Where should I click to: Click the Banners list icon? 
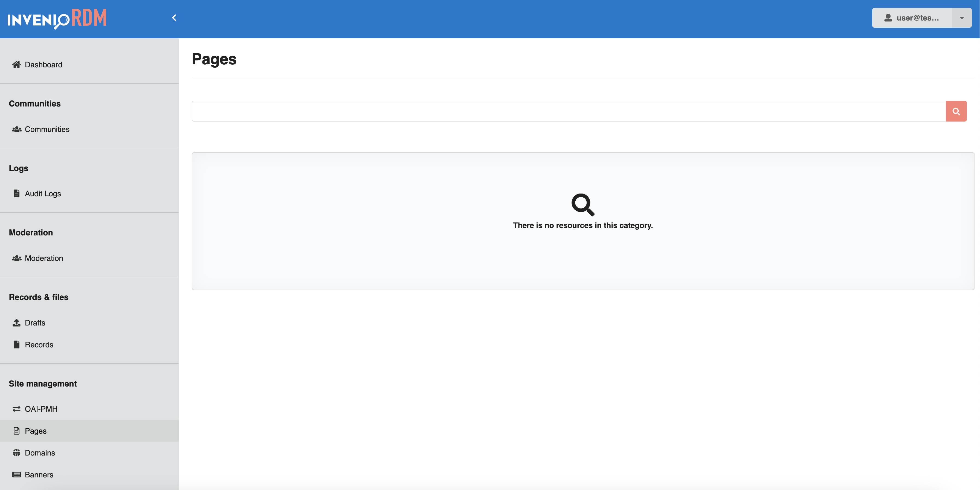pyautogui.click(x=16, y=475)
